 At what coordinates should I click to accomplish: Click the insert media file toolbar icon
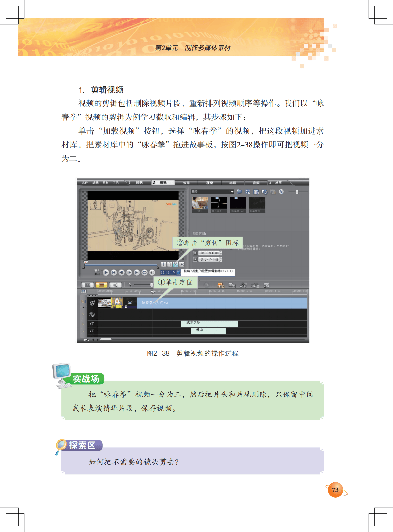[232, 285]
